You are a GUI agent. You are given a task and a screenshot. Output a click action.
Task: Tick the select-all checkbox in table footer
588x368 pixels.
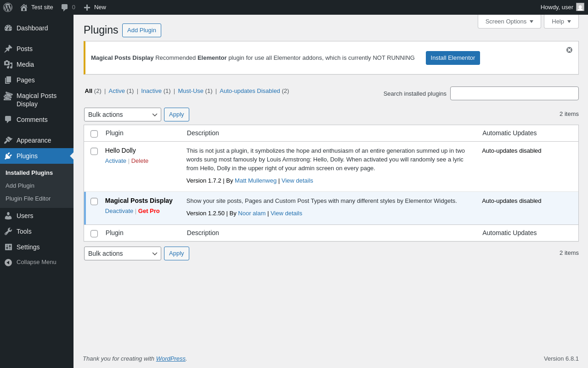94,234
